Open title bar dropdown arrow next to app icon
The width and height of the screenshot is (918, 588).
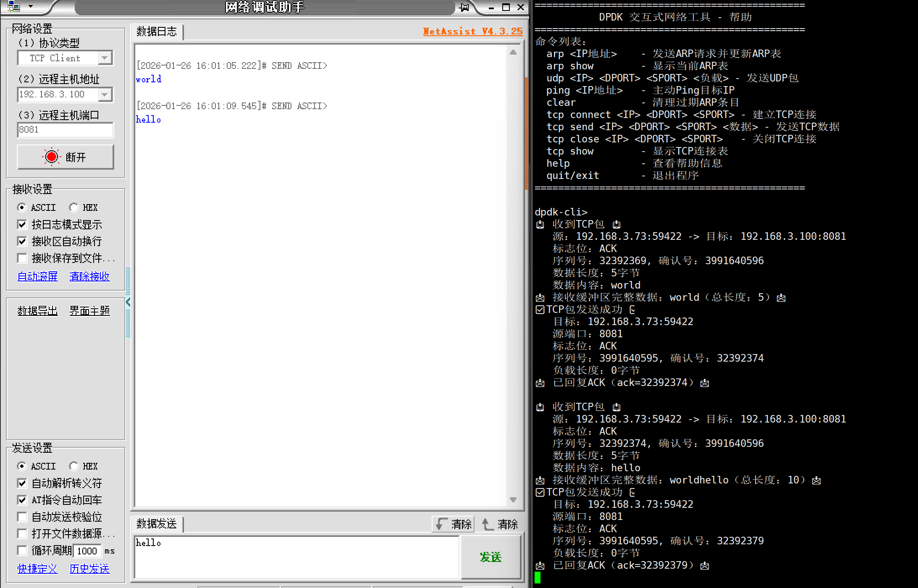(x=31, y=7)
